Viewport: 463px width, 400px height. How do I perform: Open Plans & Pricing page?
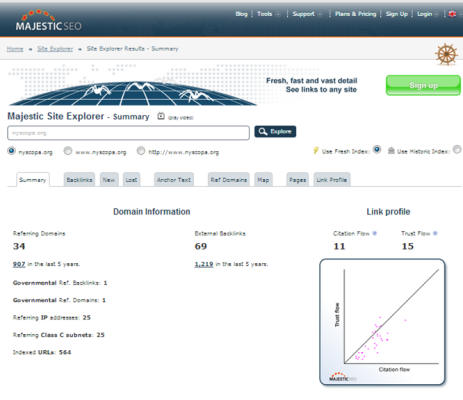pos(355,14)
